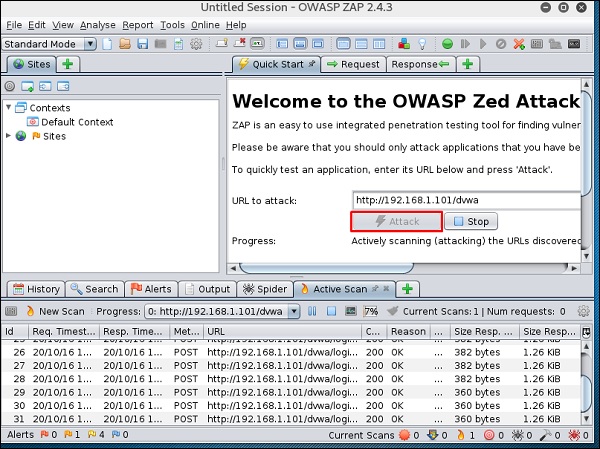Click the green plus beside Active Scan tab
Screen dimensions: 600x449
click(408, 289)
